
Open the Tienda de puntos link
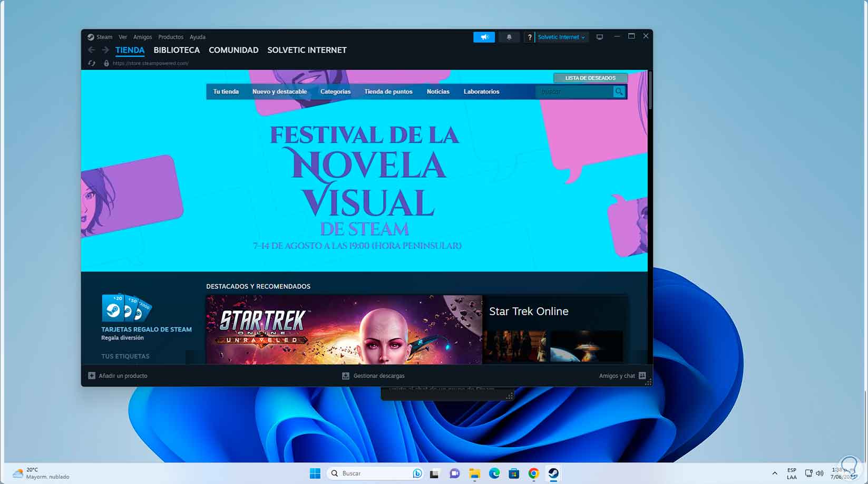click(388, 92)
